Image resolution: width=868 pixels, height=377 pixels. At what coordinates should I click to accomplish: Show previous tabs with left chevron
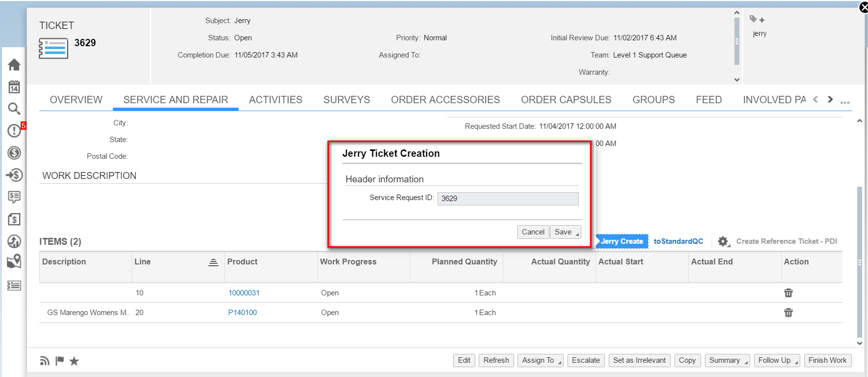[x=815, y=99]
